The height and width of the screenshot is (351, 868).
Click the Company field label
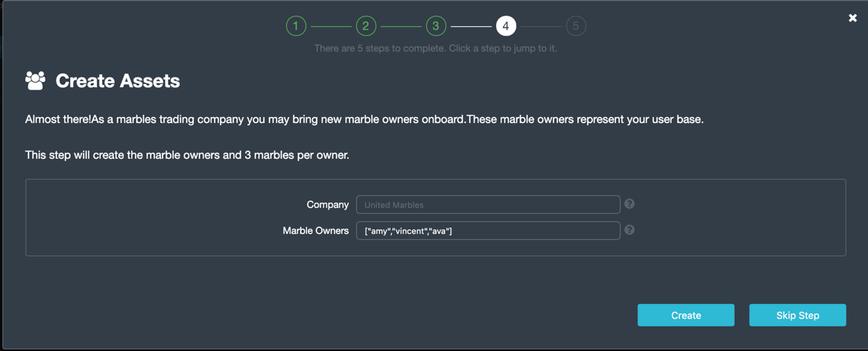(328, 204)
